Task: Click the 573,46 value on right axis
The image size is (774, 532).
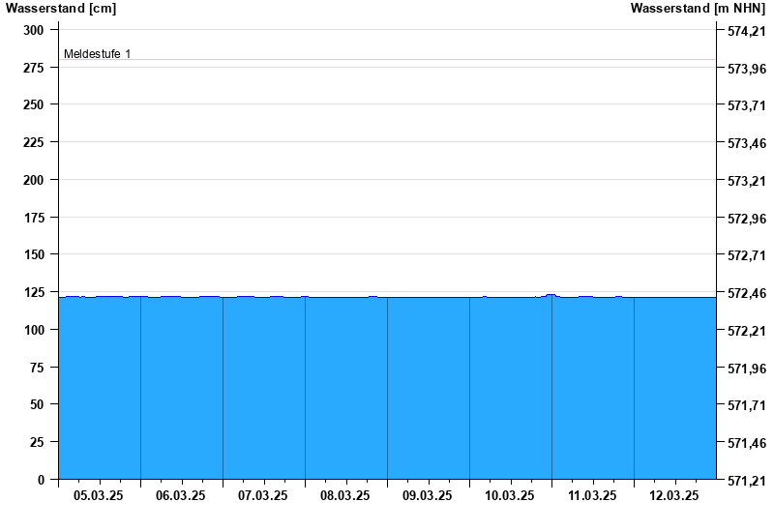Action: coord(747,143)
